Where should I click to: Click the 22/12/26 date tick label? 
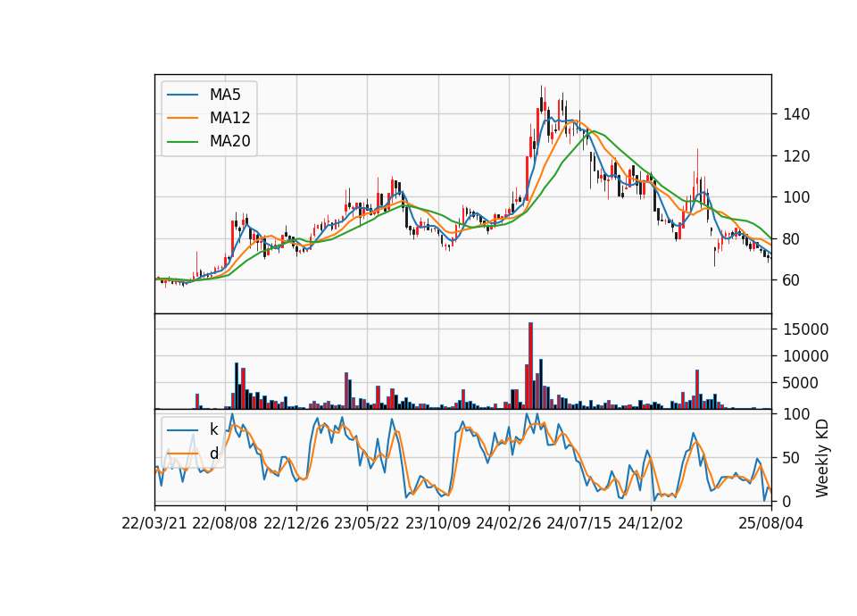296,523
